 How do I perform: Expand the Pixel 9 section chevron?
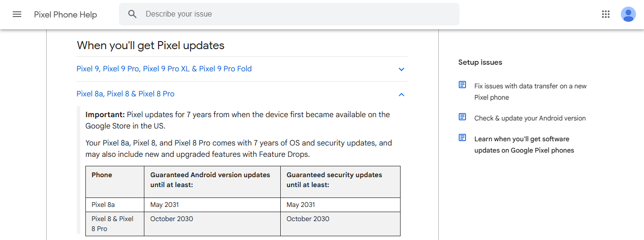click(401, 69)
